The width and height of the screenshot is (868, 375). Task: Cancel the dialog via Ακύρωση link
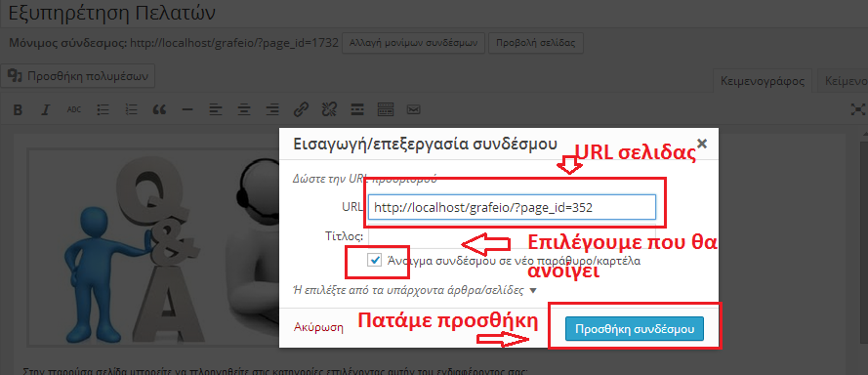click(x=318, y=327)
